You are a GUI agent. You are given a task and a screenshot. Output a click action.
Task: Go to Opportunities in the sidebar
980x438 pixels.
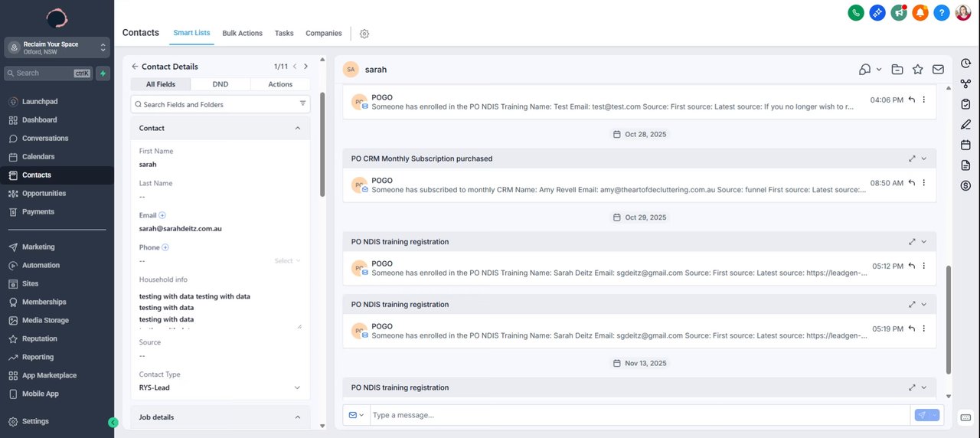pos(44,194)
